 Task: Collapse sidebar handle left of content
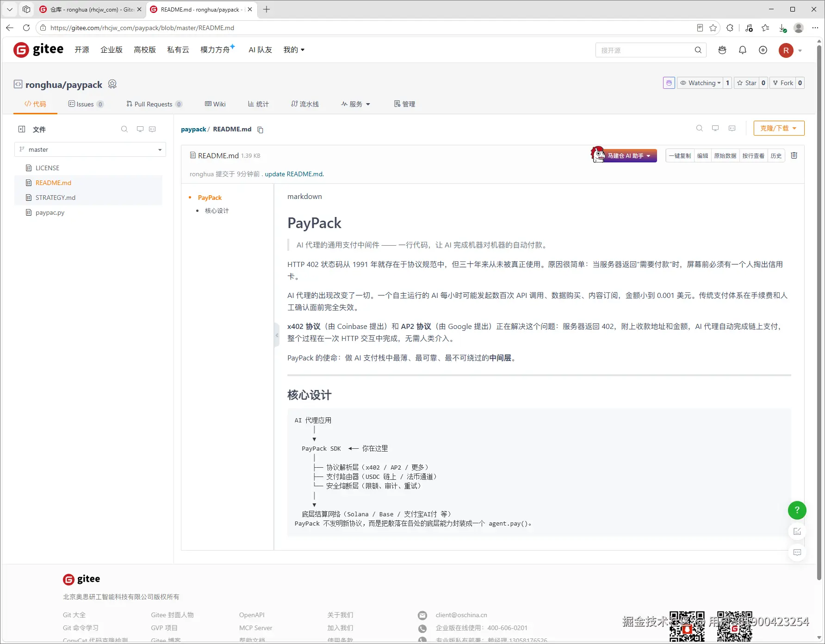pyautogui.click(x=276, y=335)
